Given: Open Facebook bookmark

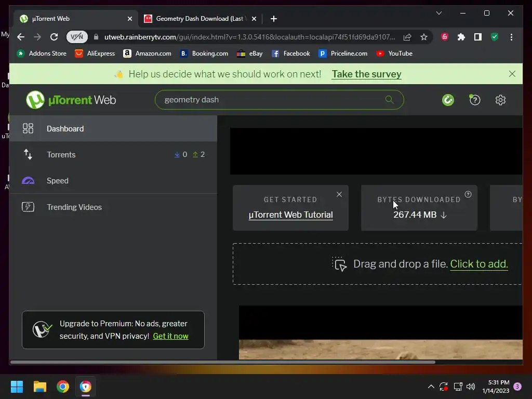Looking at the screenshot, I should [x=291, y=54].
